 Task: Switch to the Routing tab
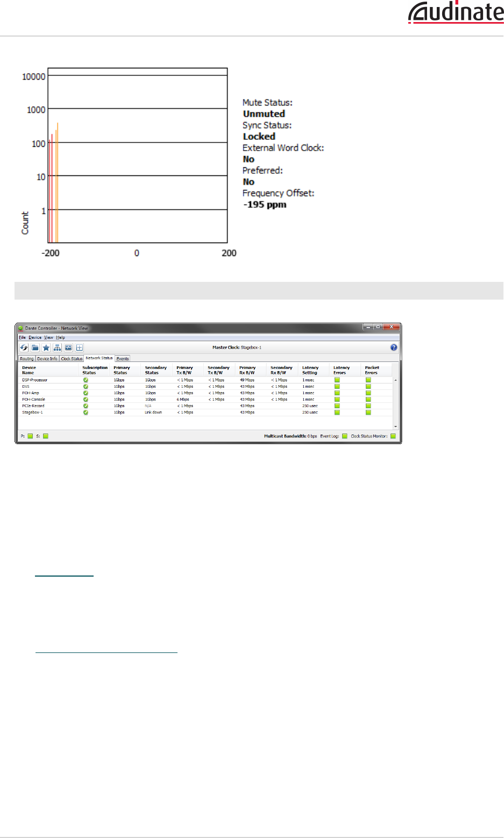pos(27,359)
